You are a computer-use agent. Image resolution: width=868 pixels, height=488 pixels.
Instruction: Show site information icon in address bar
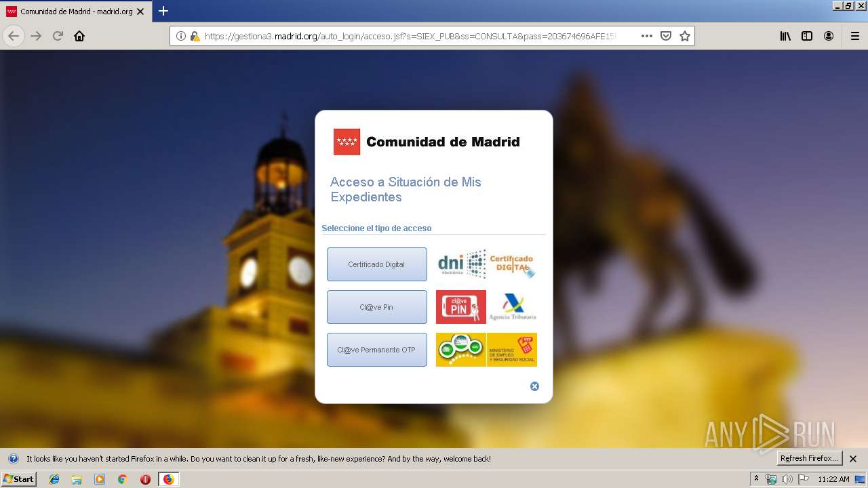click(181, 36)
